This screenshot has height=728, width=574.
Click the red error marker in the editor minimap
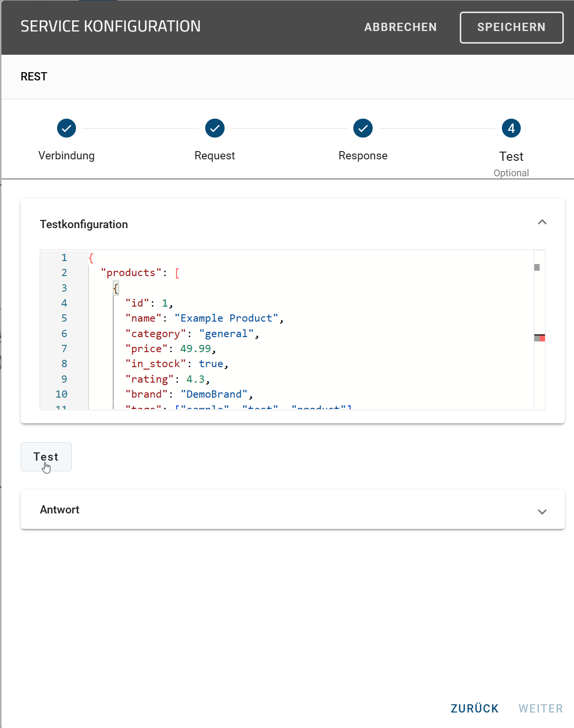point(541,338)
